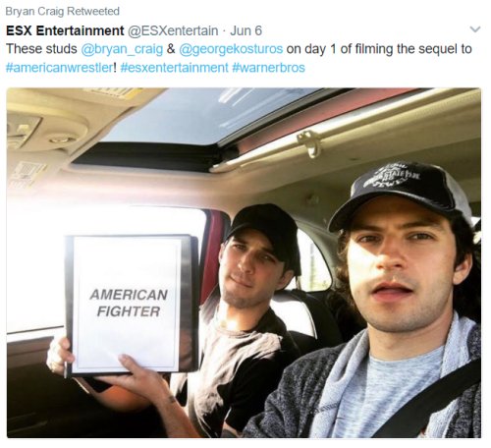This screenshot has width=491, height=448.
Task: Click the American Fighter binder in photo
Action: point(131,304)
